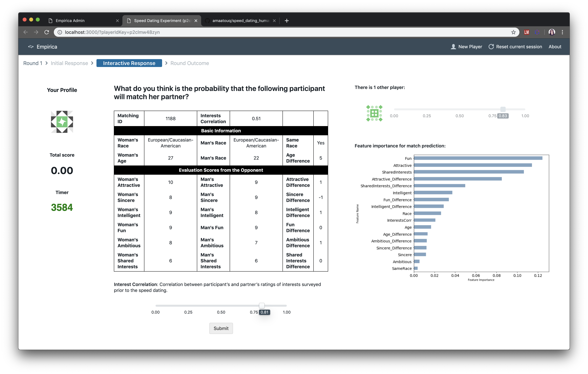The height and width of the screenshot is (374, 588).
Task: Open Chrome three-dot menu
Action: 562,32
